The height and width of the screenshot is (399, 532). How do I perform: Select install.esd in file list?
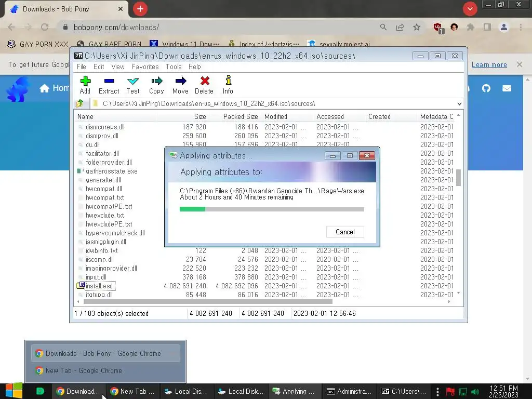point(99,286)
